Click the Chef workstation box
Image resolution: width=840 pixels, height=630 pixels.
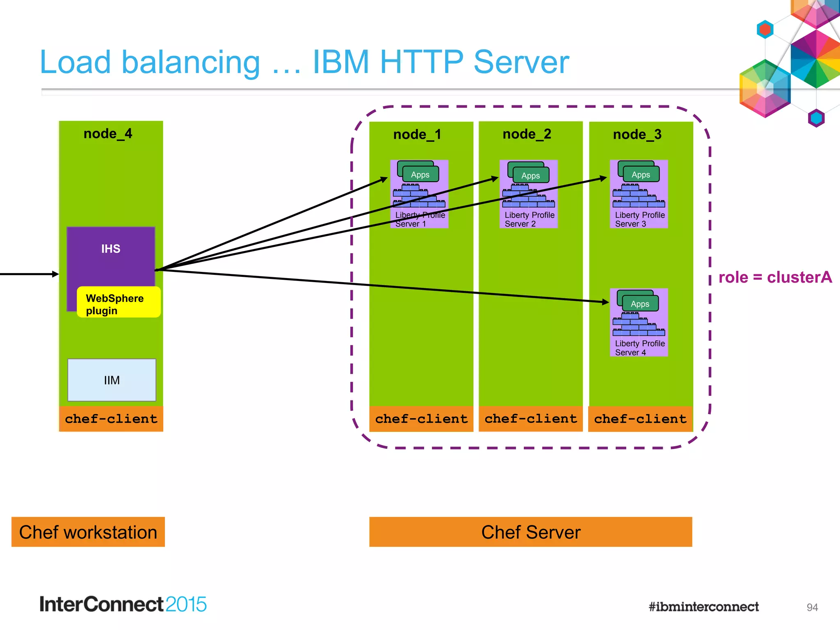click(x=88, y=532)
